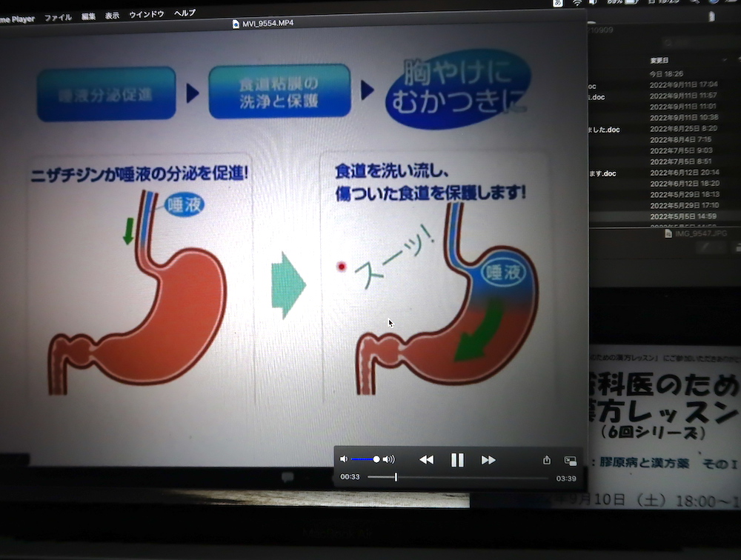
Task: Open the 表示 menu
Action: click(x=112, y=15)
